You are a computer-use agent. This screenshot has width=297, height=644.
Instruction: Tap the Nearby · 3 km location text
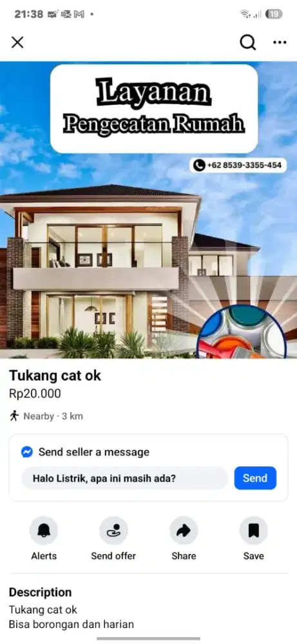point(53,416)
